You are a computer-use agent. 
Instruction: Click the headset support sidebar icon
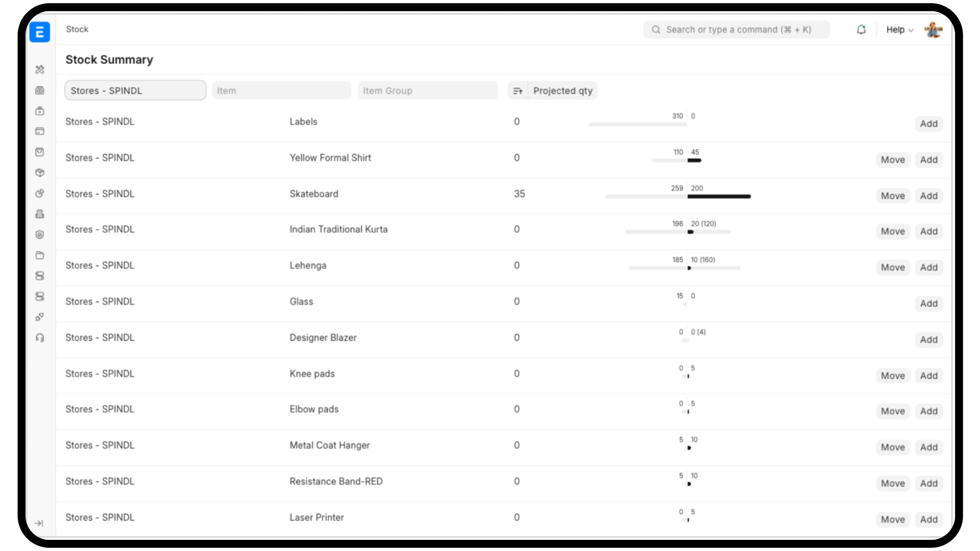40,338
